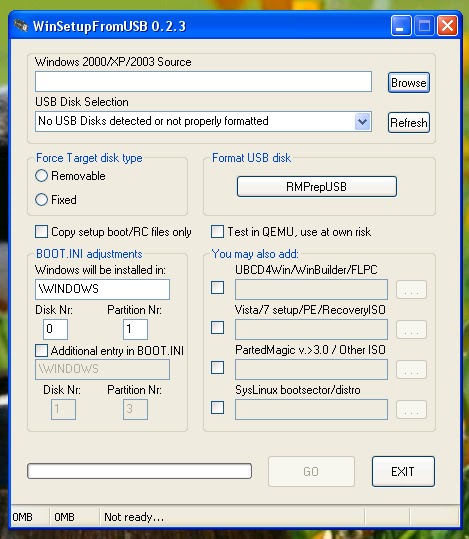Launch RMPrepUSB format tool
Image resolution: width=469 pixels, height=539 pixels.
click(x=317, y=187)
